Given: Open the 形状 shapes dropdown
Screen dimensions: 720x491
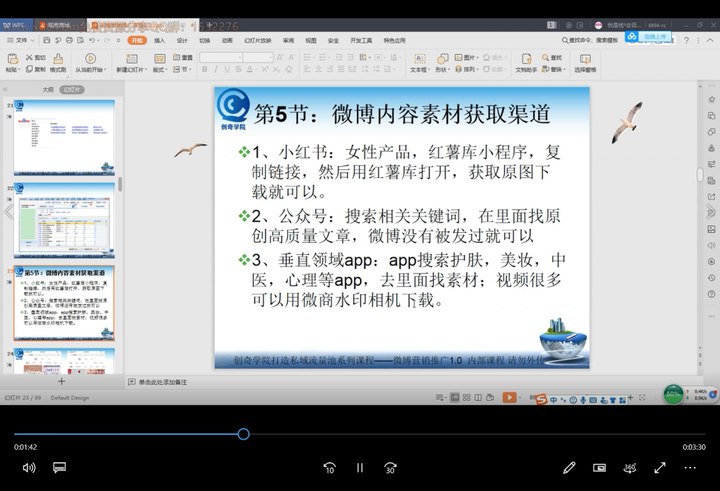Looking at the screenshot, I should (x=442, y=63).
